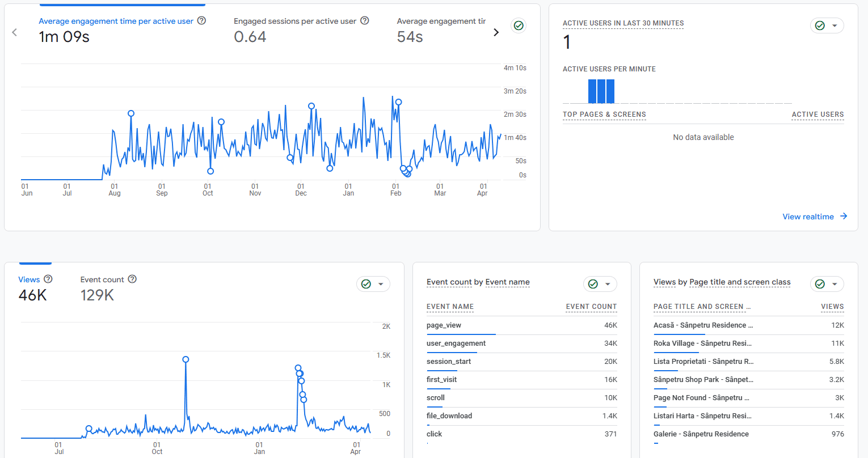Screen dimensions: 868x458
Task: Open help for Engaged sessions per active user
Action: 365,20
